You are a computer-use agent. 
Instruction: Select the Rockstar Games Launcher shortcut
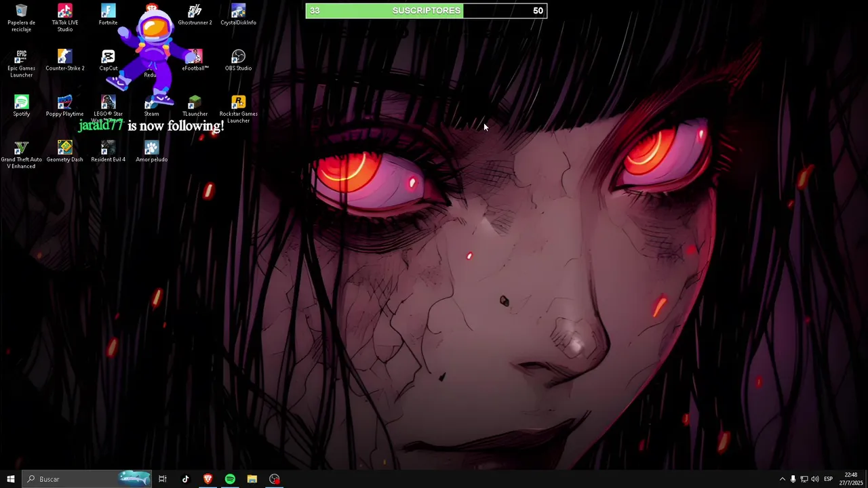pyautogui.click(x=238, y=108)
